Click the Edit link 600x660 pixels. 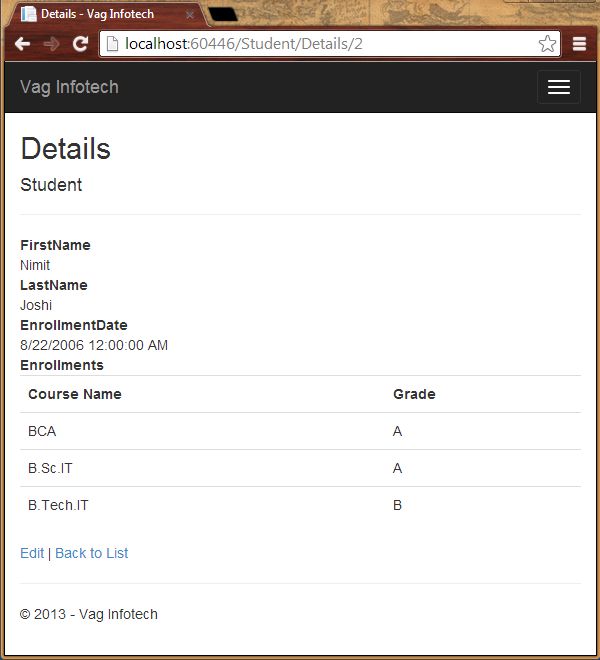(32, 553)
